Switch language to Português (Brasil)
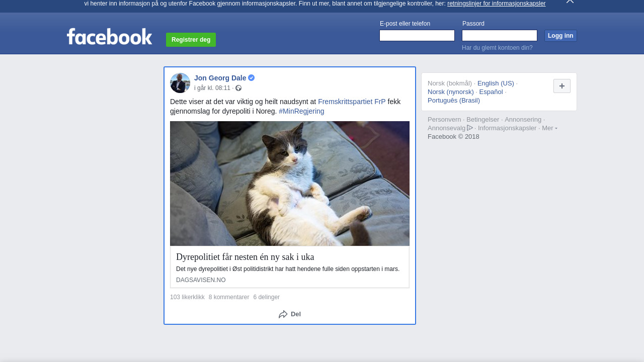The width and height of the screenshot is (644, 362). (x=454, y=100)
